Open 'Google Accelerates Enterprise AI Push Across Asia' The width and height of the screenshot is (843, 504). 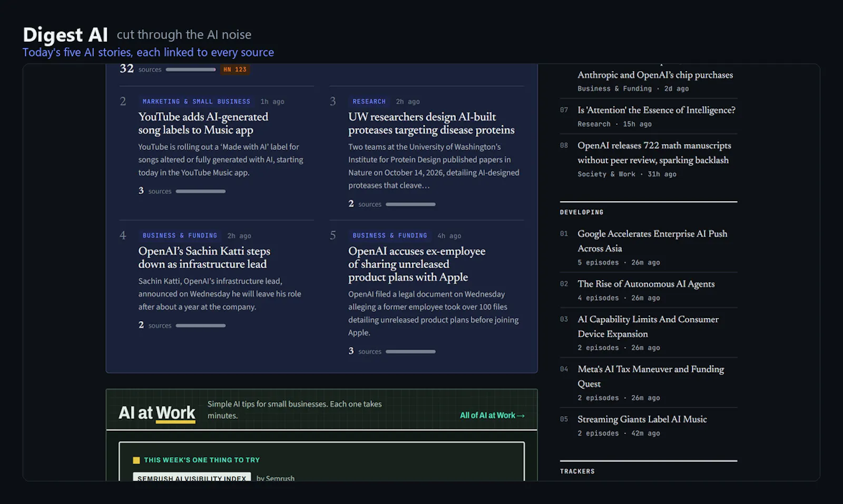[x=652, y=241]
